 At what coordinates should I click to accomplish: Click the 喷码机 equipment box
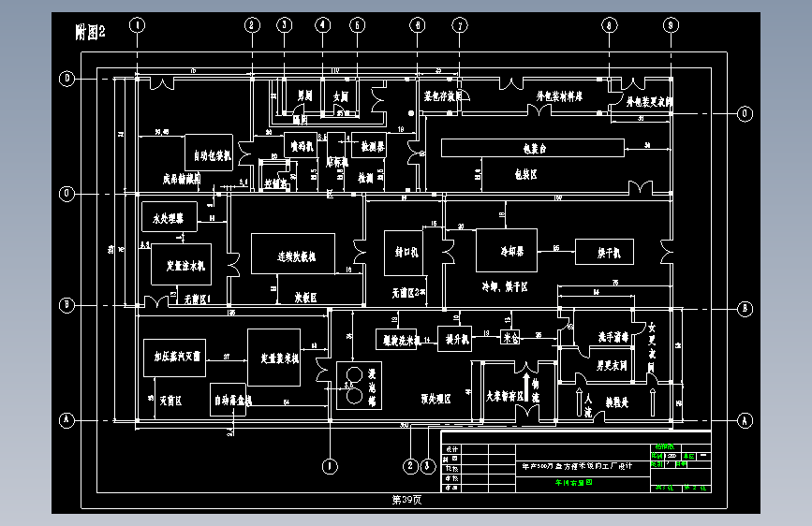click(301, 145)
